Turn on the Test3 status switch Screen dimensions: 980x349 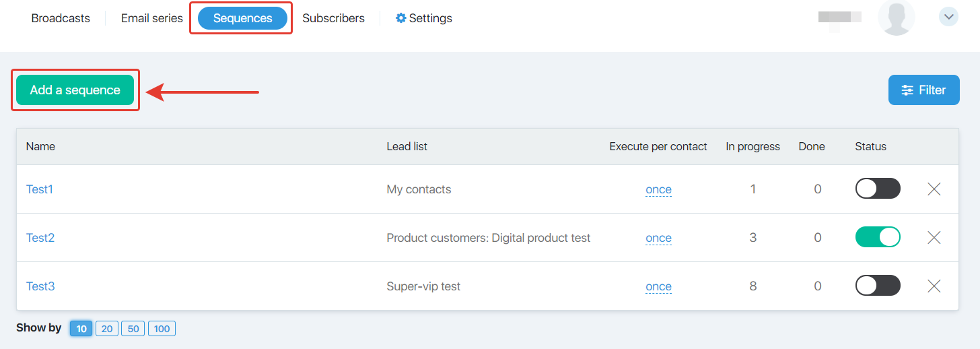878,286
